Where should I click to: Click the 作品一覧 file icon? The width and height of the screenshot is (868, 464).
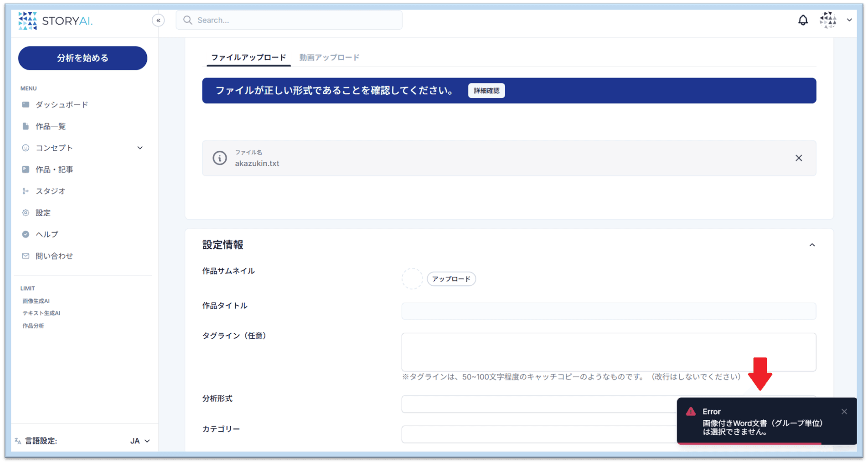(x=26, y=126)
